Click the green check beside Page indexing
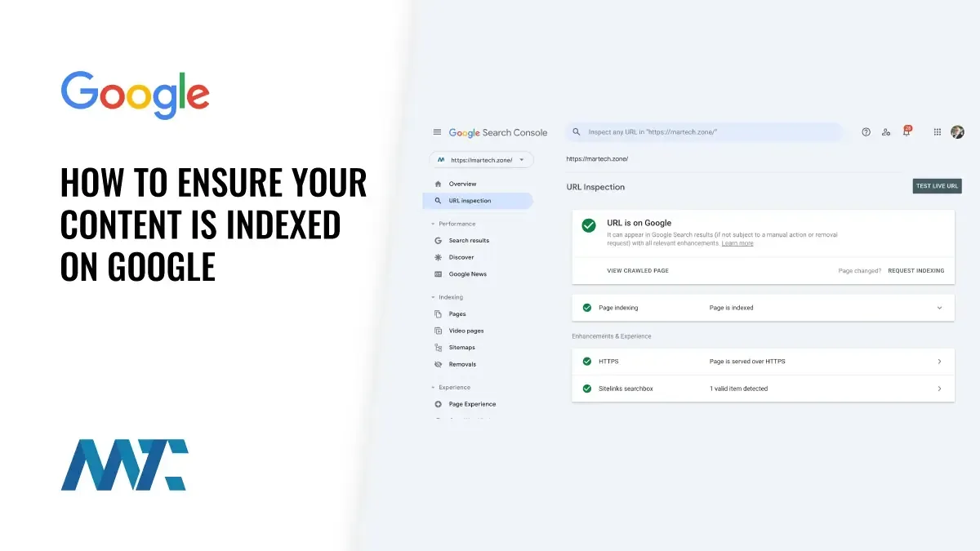The height and width of the screenshot is (551, 980). pyautogui.click(x=586, y=308)
